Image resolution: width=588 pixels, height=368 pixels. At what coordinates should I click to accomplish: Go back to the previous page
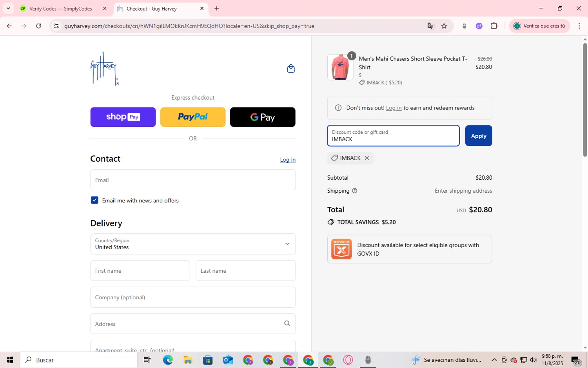(x=9, y=26)
